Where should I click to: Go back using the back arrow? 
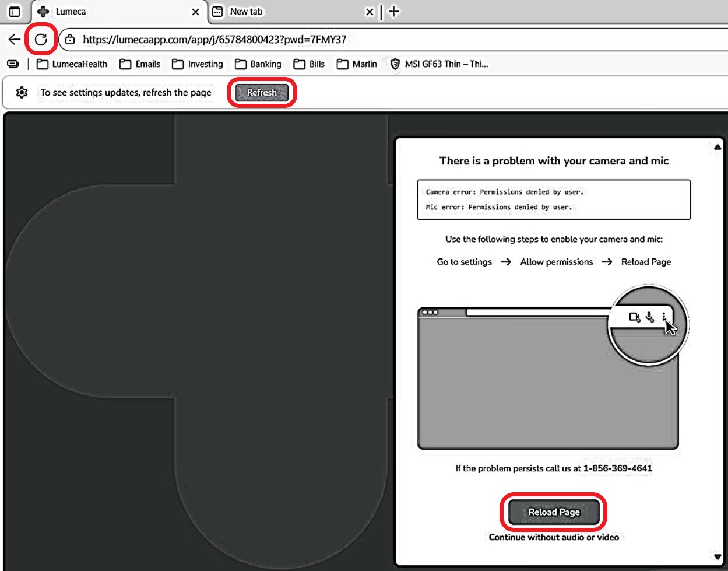click(14, 40)
